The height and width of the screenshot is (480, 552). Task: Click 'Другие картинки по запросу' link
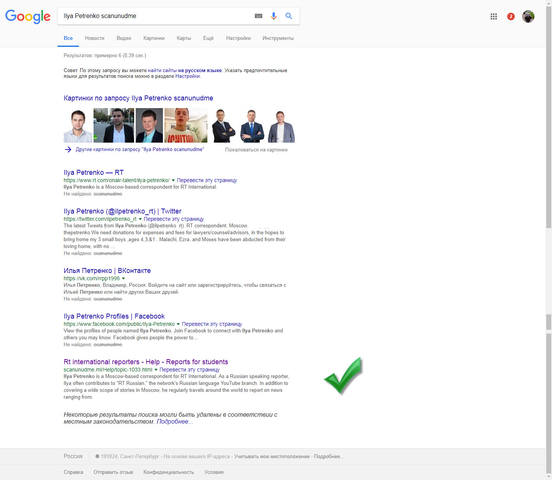pyautogui.click(x=140, y=149)
